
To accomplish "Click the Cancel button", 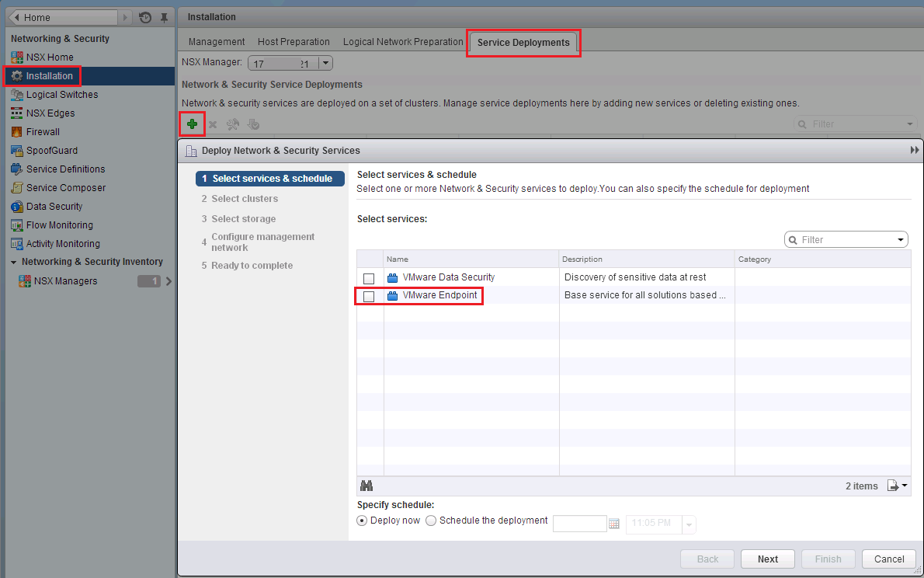I will pos(888,559).
